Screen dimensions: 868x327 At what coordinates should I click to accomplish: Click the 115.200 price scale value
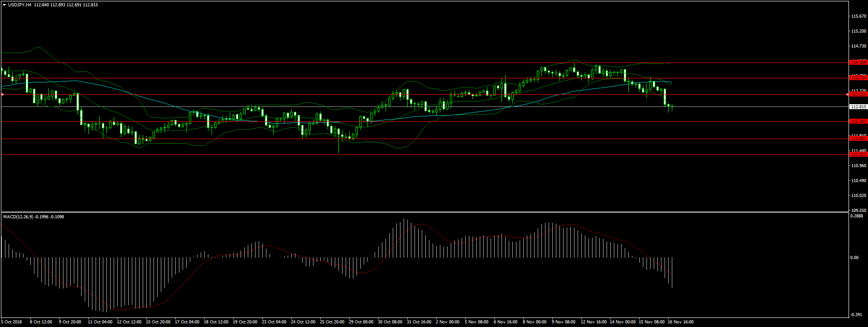click(x=859, y=31)
